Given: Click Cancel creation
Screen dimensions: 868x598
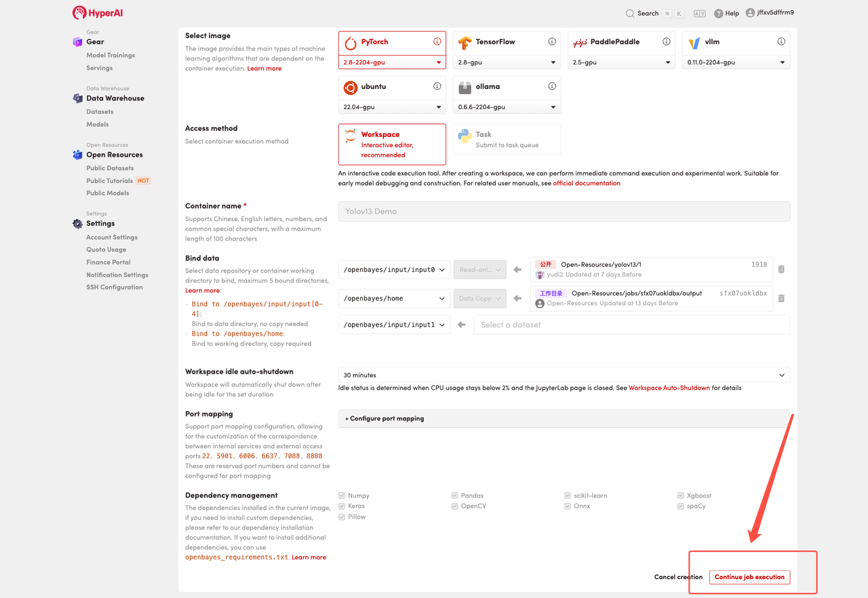Looking at the screenshot, I should pyautogui.click(x=678, y=577).
